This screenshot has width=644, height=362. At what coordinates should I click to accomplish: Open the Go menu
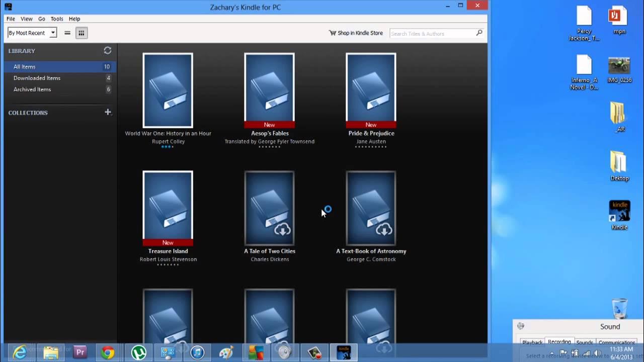42,19
